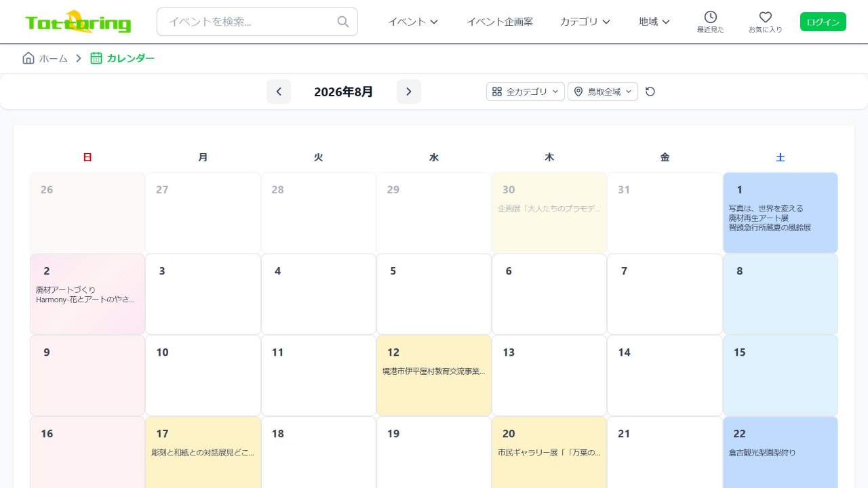Click the search magnifier icon

pyautogui.click(x=343, y=22)
